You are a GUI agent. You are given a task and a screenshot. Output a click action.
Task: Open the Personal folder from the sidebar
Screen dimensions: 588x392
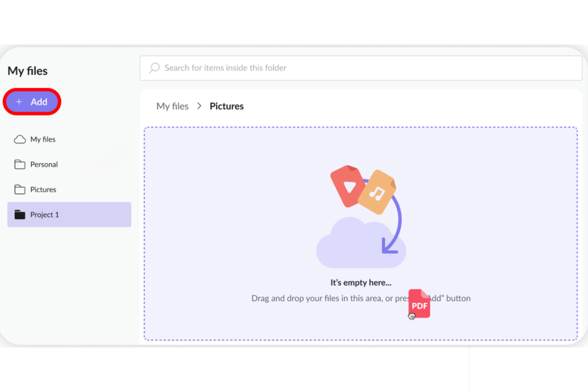pyautogui.click(x=44, y=164)
